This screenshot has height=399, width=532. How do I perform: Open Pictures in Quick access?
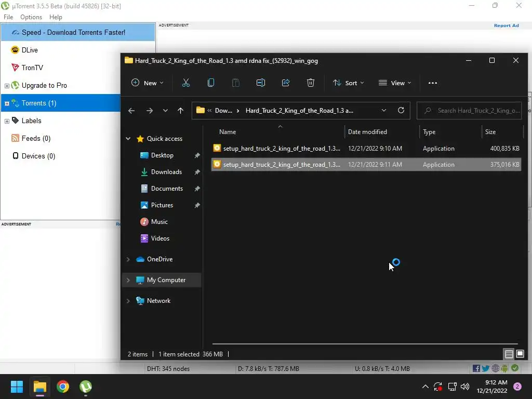[x=162, y=205]
